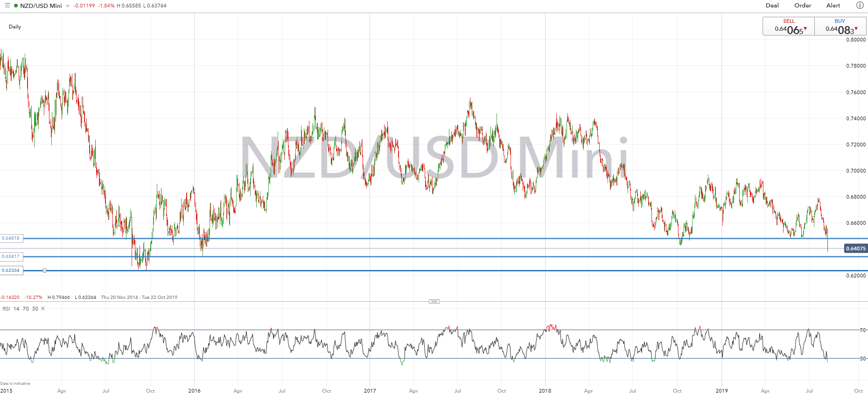Expand the NZD/USD Mini market dropdown arrow
Screen dimensions: 868x394
68,6
